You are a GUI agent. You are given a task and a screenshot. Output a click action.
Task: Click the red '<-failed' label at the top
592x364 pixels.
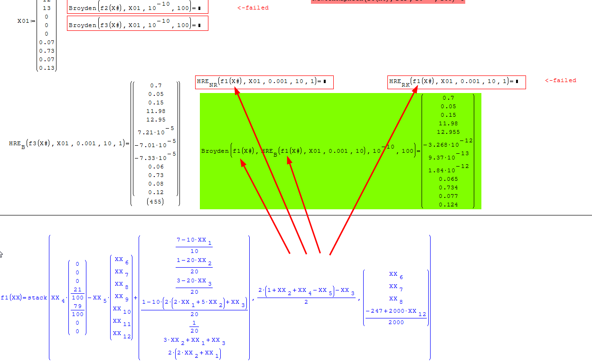[253, 8]
